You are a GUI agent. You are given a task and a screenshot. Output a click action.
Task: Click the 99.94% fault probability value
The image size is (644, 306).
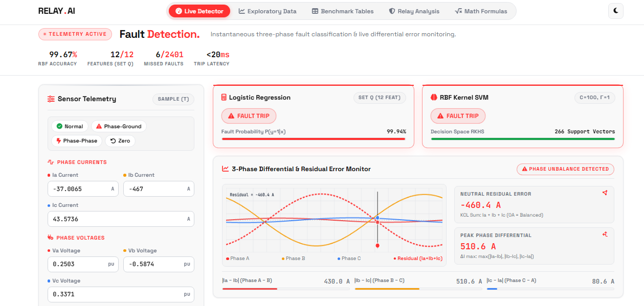pos(396,131)
